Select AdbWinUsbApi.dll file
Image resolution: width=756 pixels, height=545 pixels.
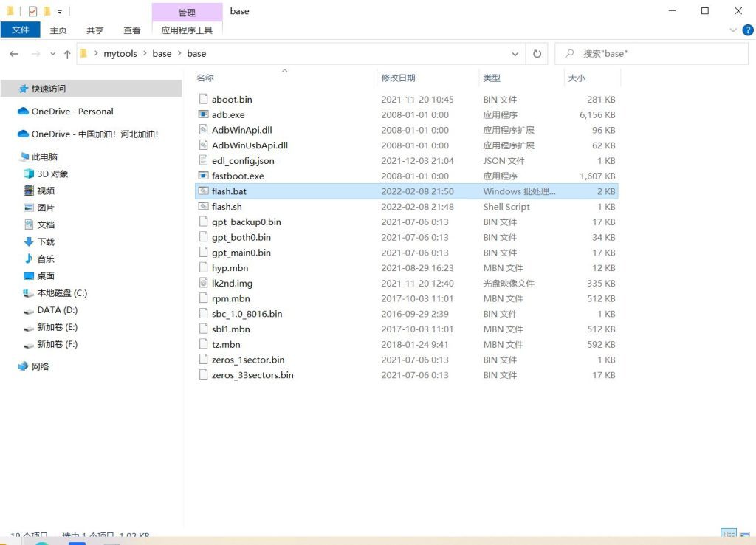coord(250,145)
